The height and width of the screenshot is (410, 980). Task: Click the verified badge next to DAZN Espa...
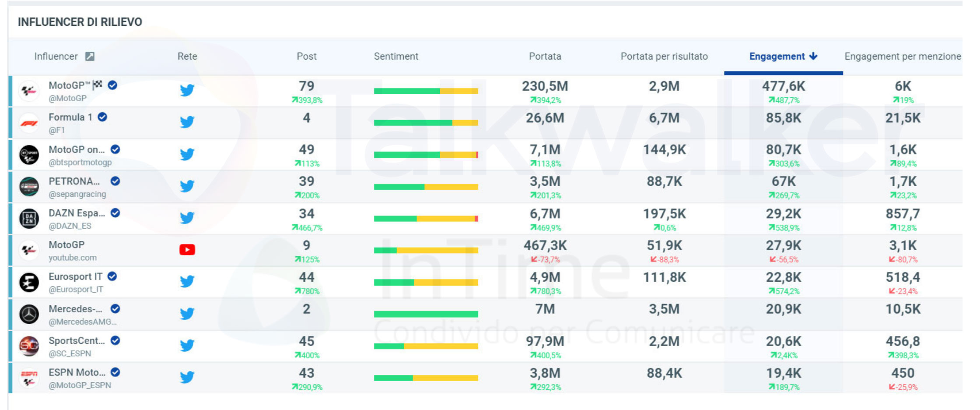coord(115,213)
